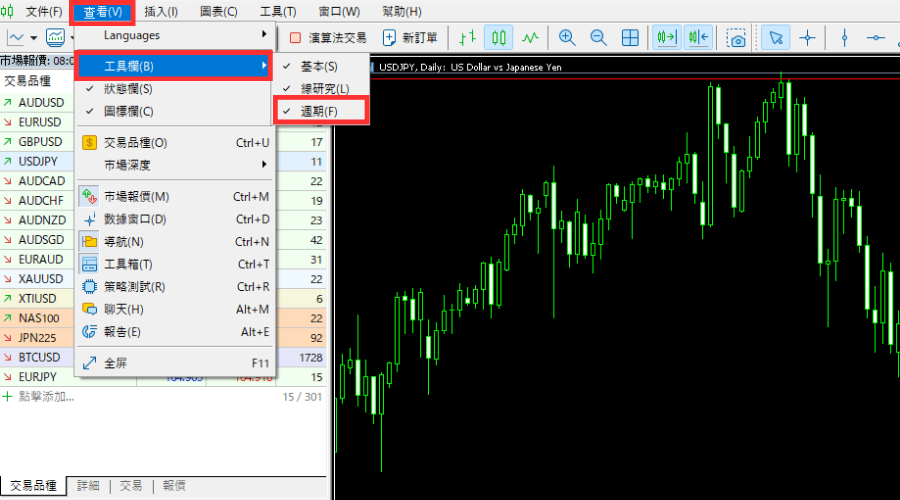The width and height of the screenshot is (900, 500).
Task: Select the candlestick chart icon
Action: pyautogui.click(x=499, y=38)
